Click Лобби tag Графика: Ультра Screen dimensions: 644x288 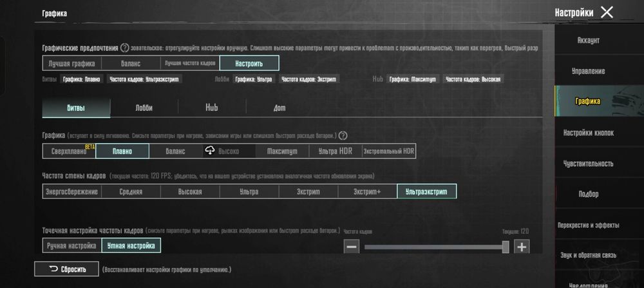pyautogui.click(x=253, y=79)
